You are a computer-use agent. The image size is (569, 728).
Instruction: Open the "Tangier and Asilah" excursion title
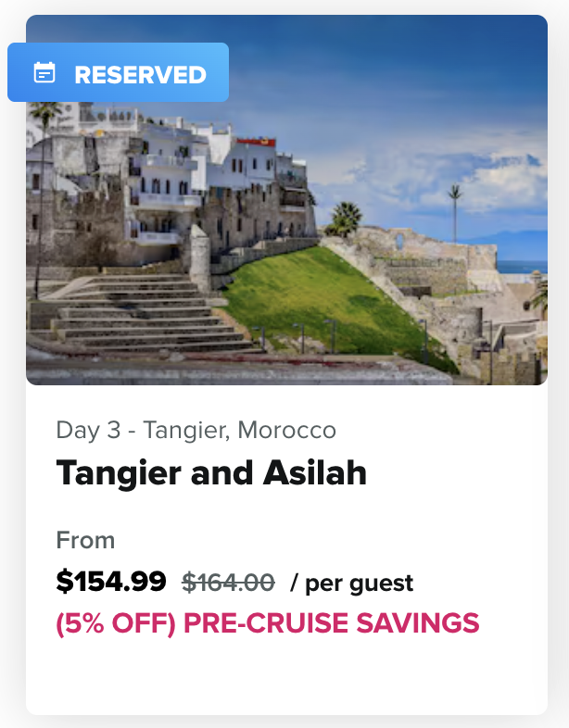coord(211,473)
